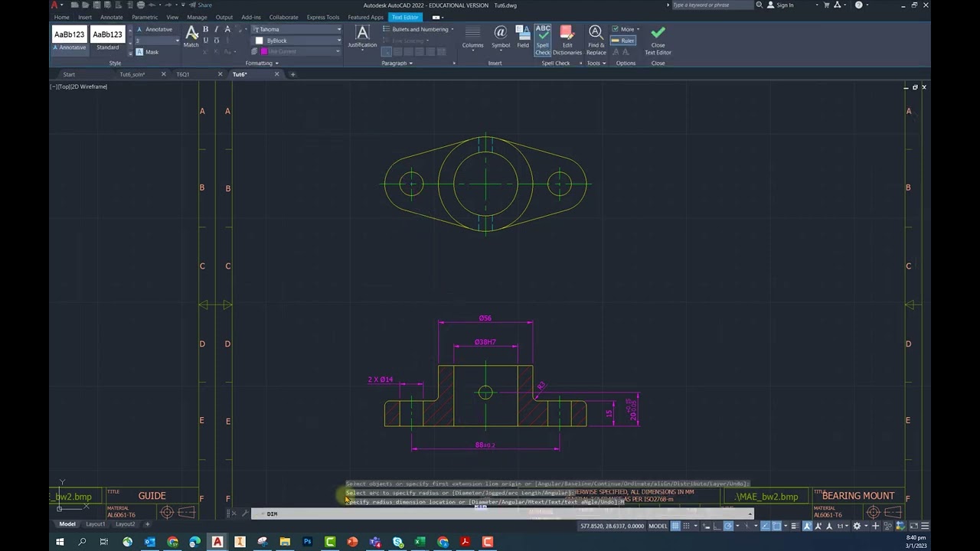Screen dimensions: 980x551
Task: Open the status bar customization menu icon
Action: coord(925,526)
